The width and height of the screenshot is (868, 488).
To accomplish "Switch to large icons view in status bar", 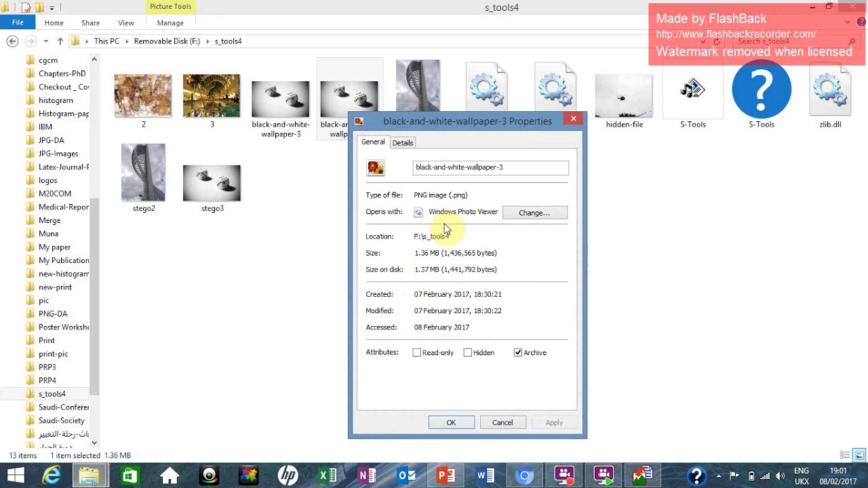I will [859, 455].
